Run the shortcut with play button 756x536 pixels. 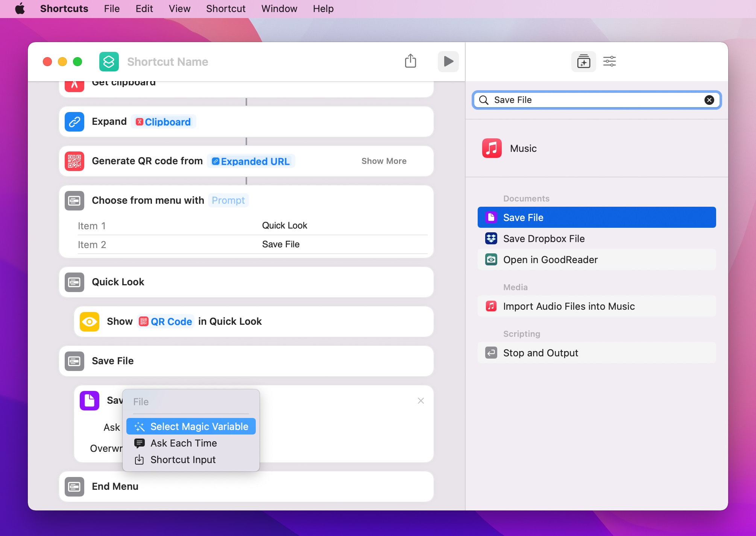pos(448,61)
